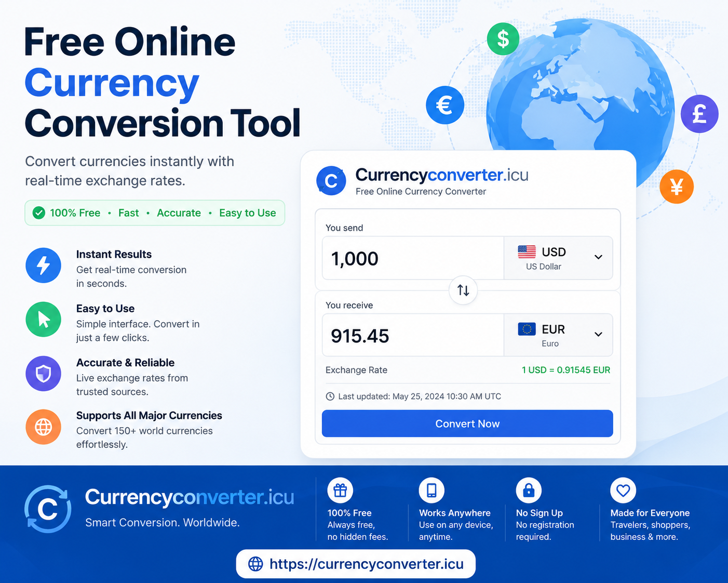Click the 'Exchange Rate' label
Image resolution: width=728 pixels, height=583 pixels.
pyautogui.click(x=356, y=370)
